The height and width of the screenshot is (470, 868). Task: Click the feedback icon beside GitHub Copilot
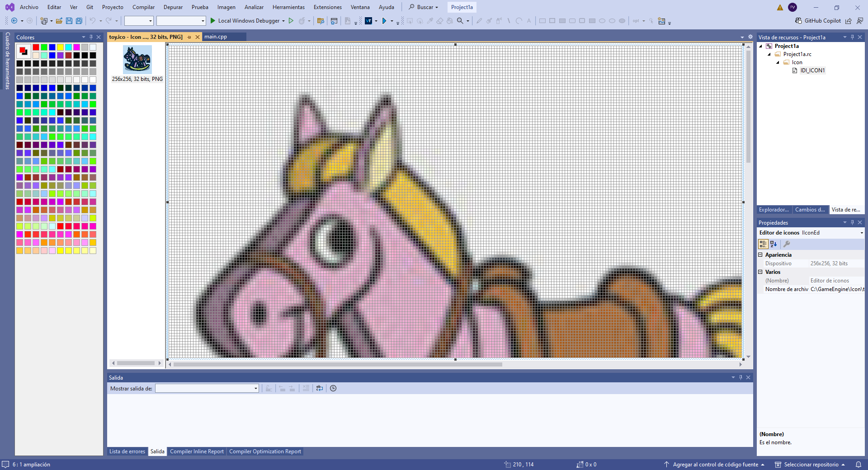pos(860,21)
